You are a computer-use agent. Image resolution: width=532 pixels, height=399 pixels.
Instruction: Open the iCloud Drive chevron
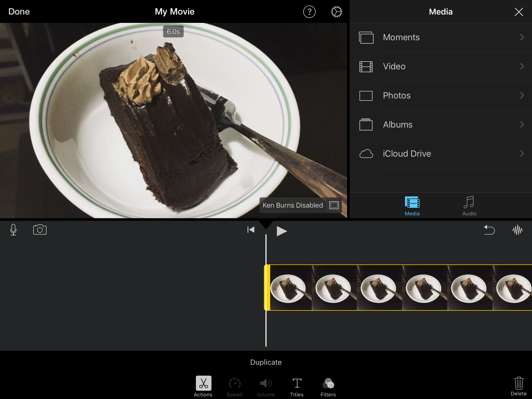tap(522, 154)
